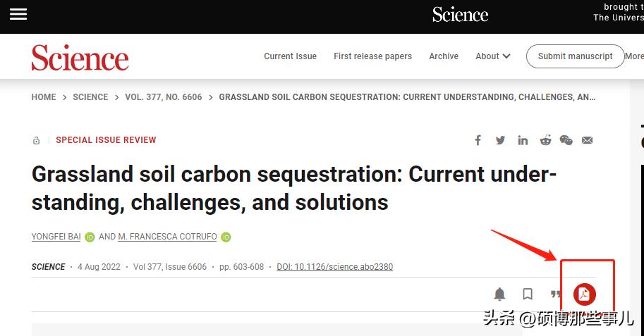The image size is (644, 336).
Task: Share article via WeChat
Action: (566, 140)
